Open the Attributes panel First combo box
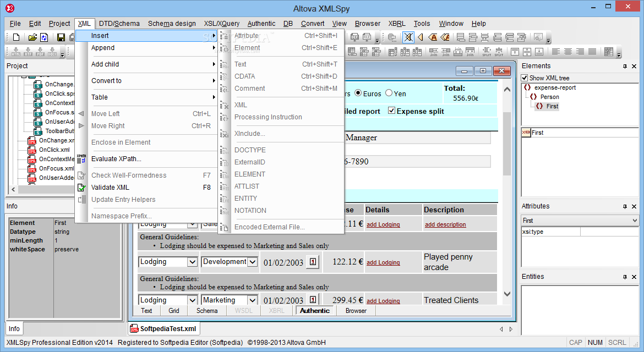The height and width of the screenshot is (352, 644). (x=580, y=221)
